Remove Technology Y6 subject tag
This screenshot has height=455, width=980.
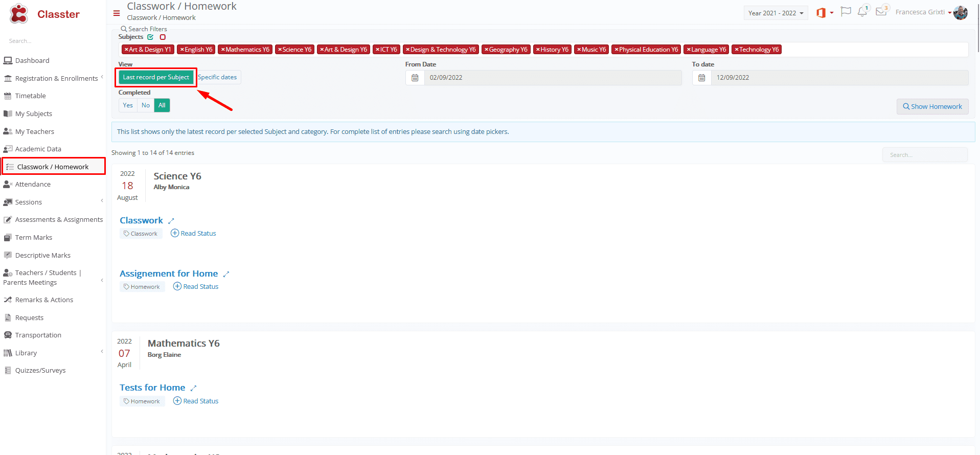pyautogui.click(x=737, y=50)
